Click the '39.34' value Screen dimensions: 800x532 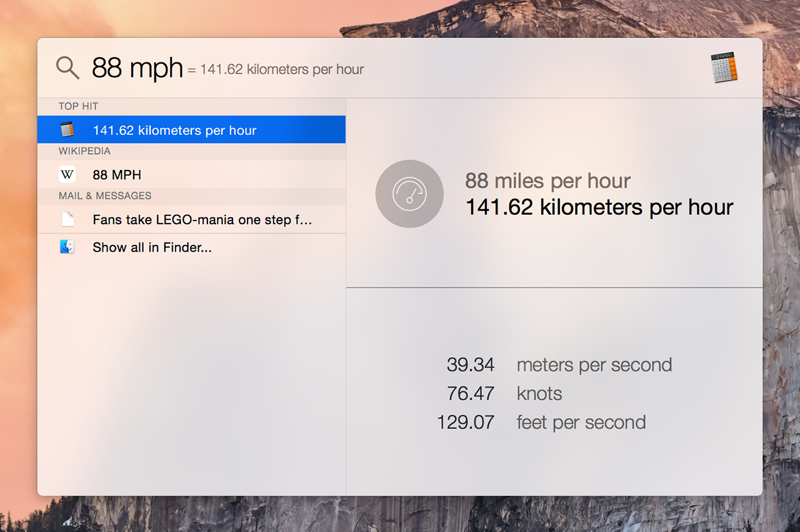[471, 365]
